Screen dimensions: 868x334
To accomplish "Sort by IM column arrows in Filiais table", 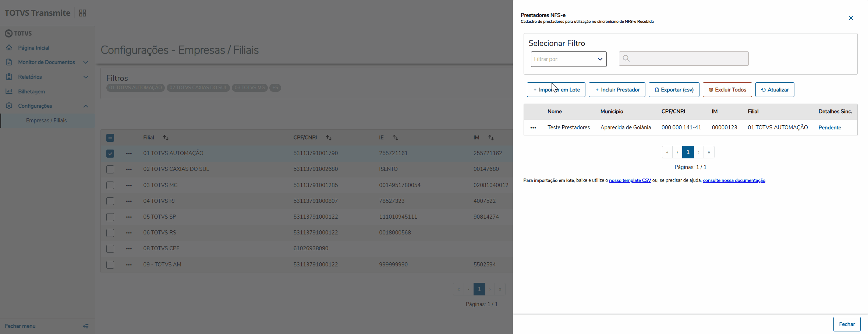I will pyautogui.click(x=491, y=138).
